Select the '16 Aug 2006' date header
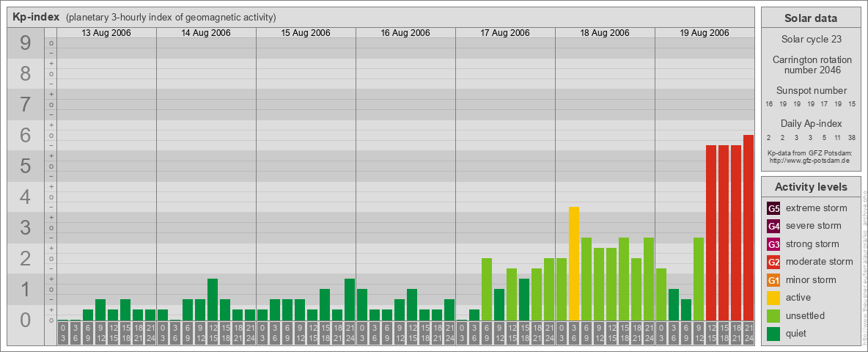 405,33
